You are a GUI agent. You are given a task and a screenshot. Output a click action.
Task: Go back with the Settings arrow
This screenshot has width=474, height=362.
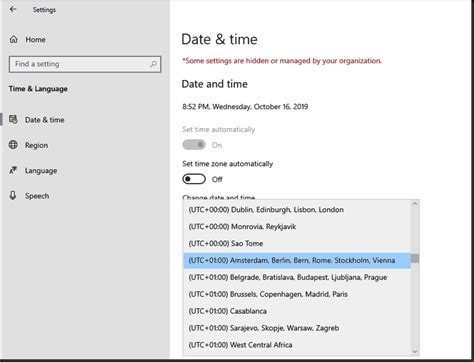pos(13,9)
